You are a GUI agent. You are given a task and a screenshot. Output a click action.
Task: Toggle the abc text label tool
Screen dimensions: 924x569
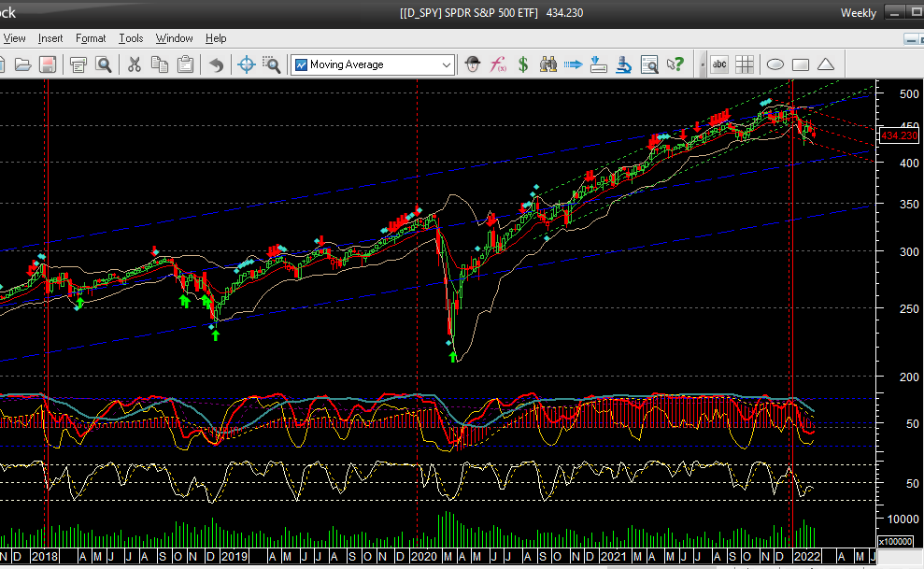[x=719, y=64]
